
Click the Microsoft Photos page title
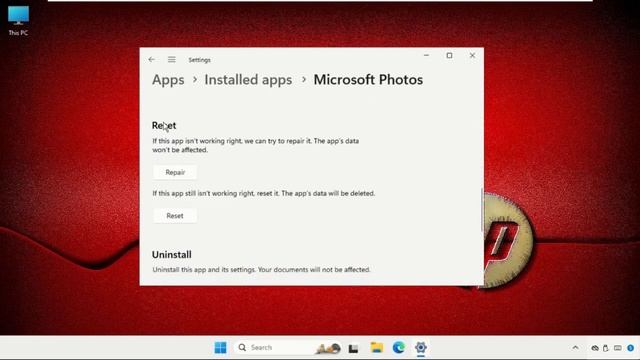point(368,80)
